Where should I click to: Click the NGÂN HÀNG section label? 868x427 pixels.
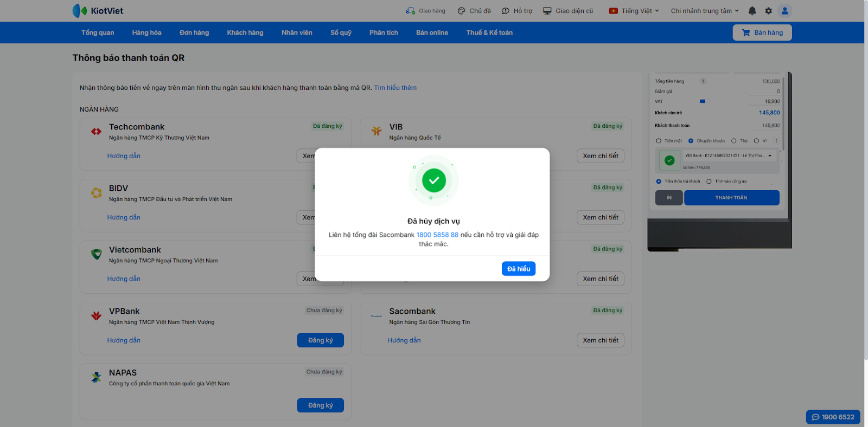[x=99, y=109]
